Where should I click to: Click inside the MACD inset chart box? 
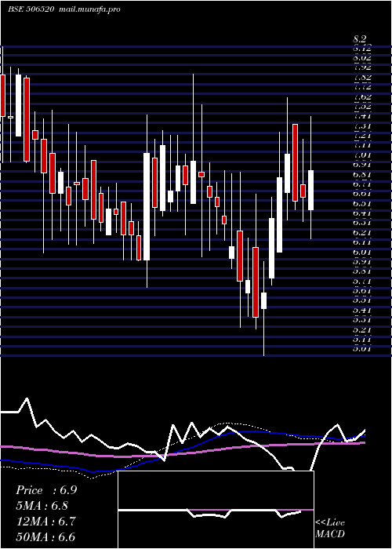[216, 510]
